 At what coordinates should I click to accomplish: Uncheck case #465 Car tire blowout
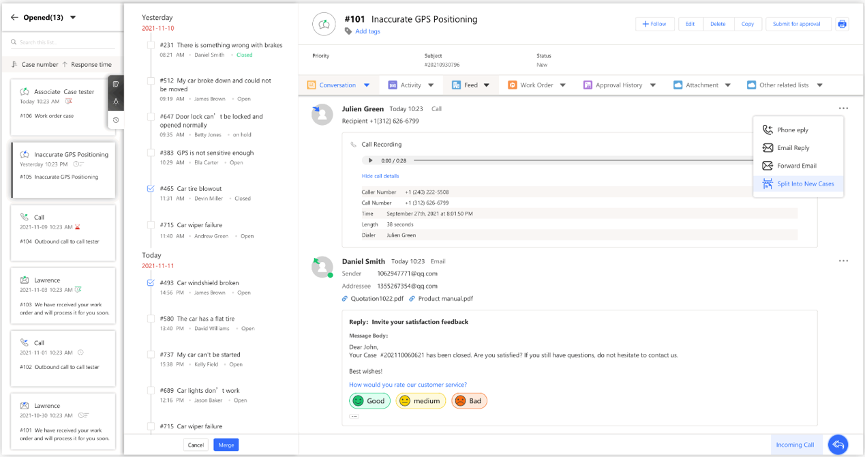click(150, 188)
